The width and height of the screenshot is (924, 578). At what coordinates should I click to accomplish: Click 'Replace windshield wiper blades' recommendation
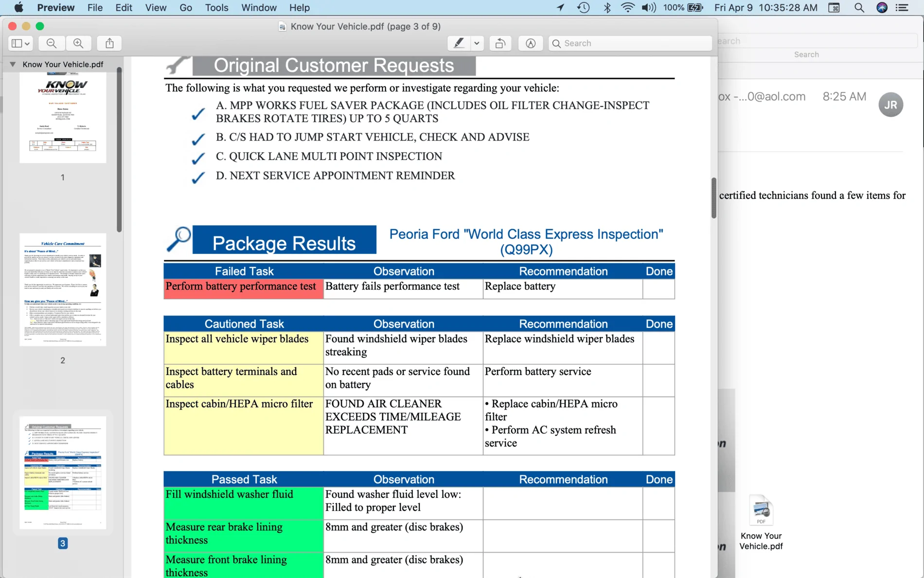(560, 339)
